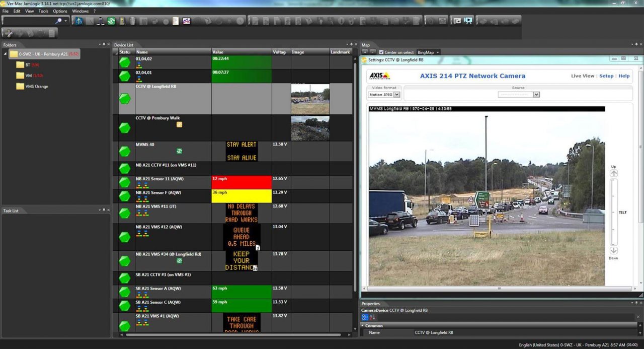644x349 pixels.
Task: Open the Options menu
Action: coord(60,11)
